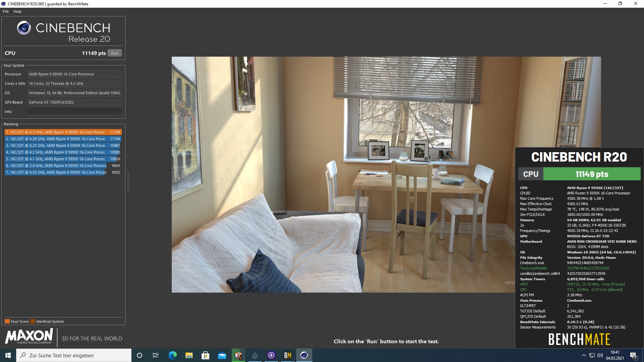Switch to Cinebench taskbar icon

[x=304, y=355]
